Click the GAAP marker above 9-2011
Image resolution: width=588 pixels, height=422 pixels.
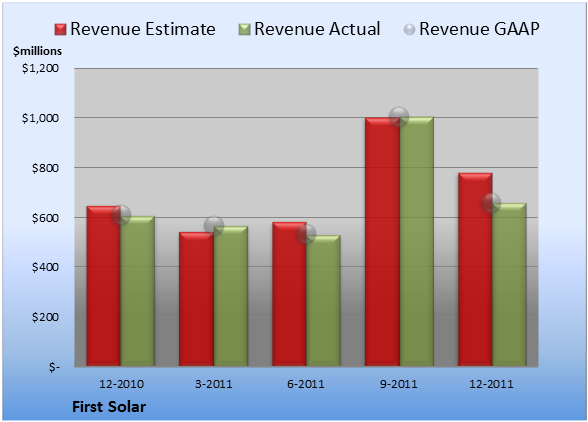399,117
